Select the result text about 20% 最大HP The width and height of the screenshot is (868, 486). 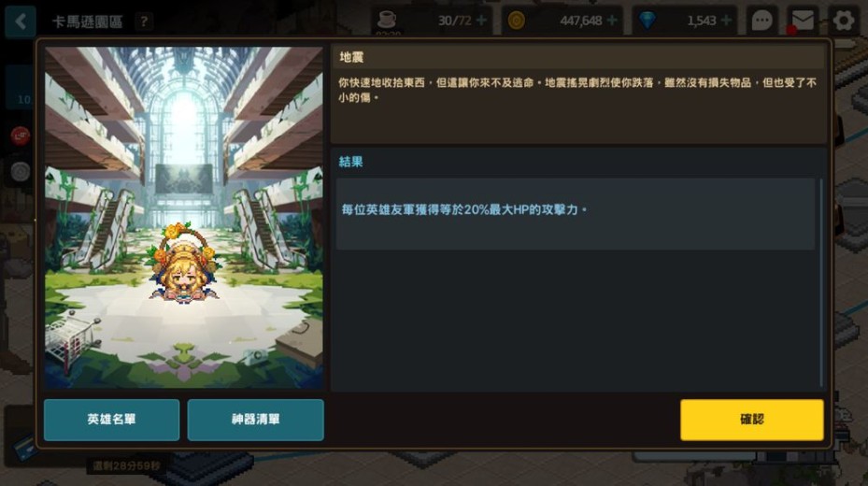click(463, 209)
